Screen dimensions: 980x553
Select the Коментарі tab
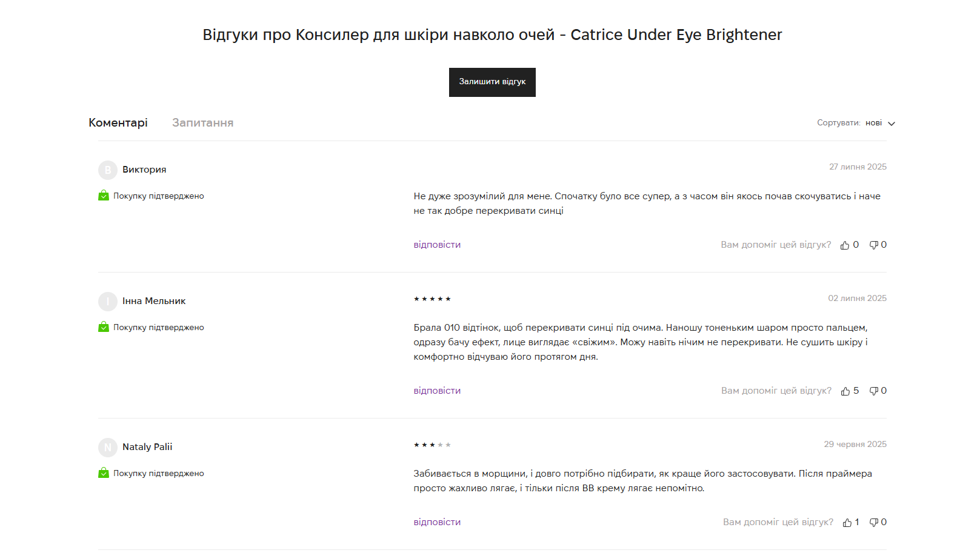coord(118,123)
